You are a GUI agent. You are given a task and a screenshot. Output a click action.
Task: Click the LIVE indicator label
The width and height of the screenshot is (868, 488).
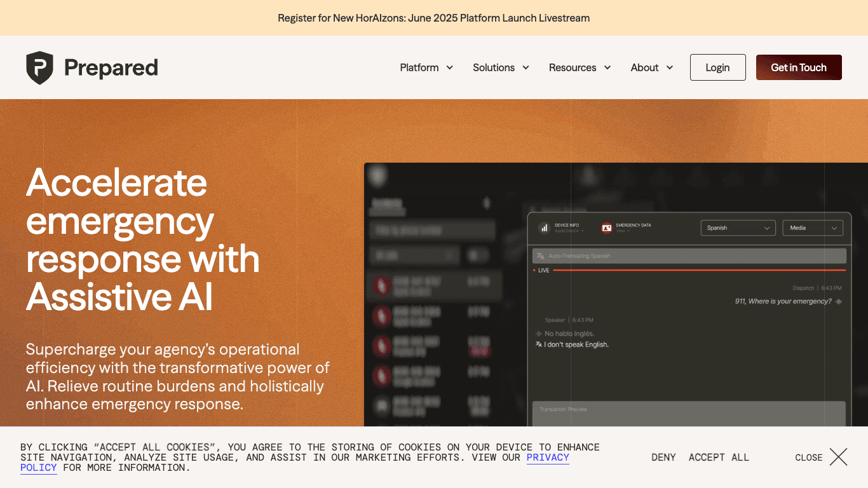click(544, 271)
